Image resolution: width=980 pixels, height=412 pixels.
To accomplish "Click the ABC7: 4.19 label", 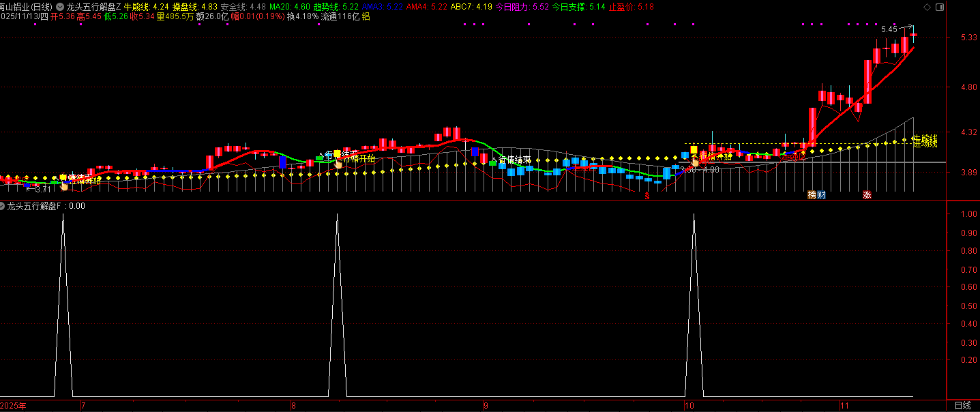I will [471, 6].
